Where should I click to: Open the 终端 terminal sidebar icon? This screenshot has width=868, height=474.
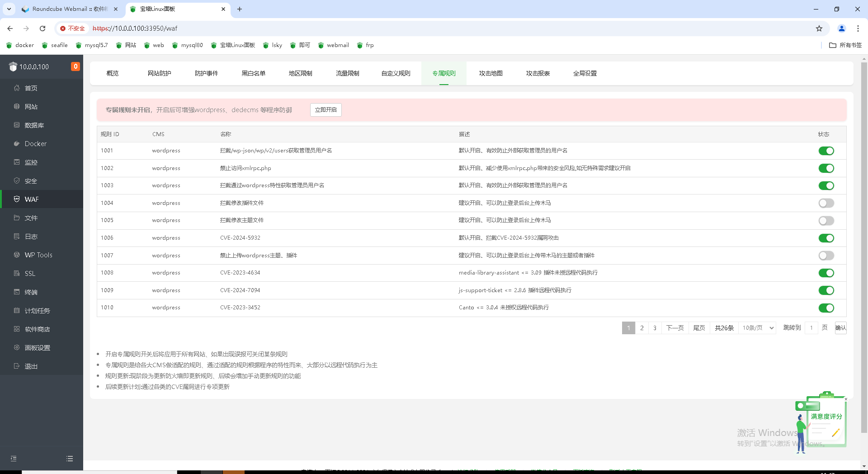17,292
